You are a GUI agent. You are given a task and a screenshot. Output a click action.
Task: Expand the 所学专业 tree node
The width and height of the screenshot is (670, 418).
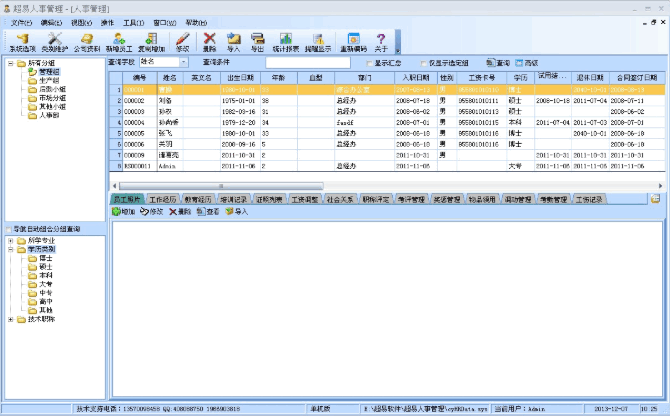click(11, 241)
